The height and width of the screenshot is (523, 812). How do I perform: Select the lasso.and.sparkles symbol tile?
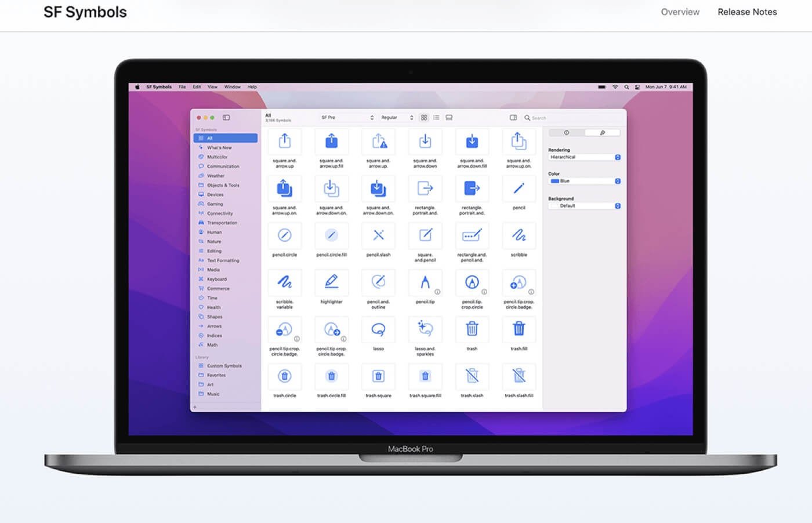[425, 329]
